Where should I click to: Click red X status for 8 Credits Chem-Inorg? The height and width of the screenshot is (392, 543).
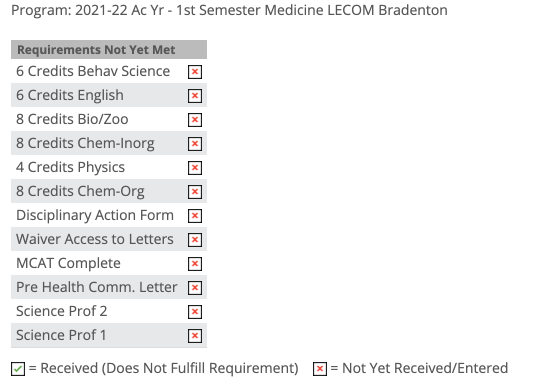tap(195, 143)
